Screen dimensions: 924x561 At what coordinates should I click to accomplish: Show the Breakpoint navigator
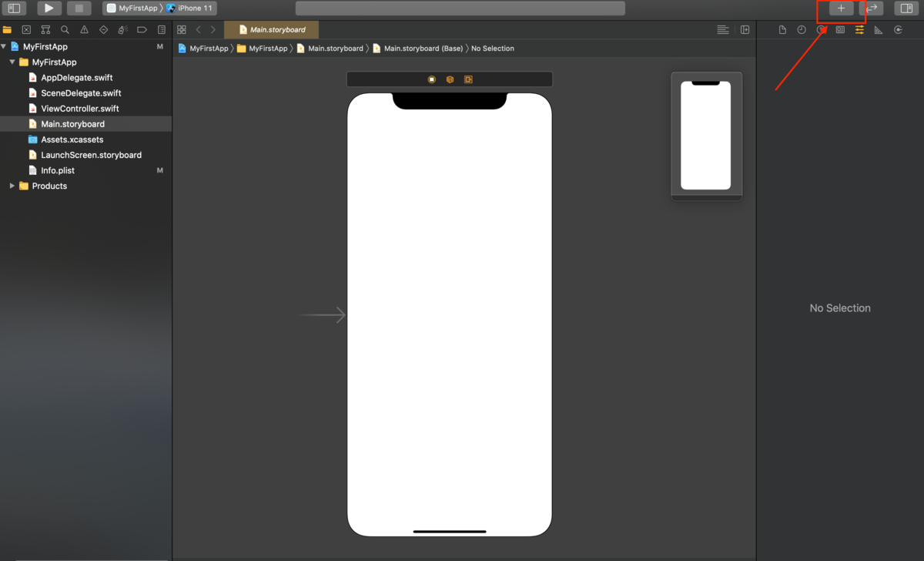pyautogui.click(x=142, y=30)
